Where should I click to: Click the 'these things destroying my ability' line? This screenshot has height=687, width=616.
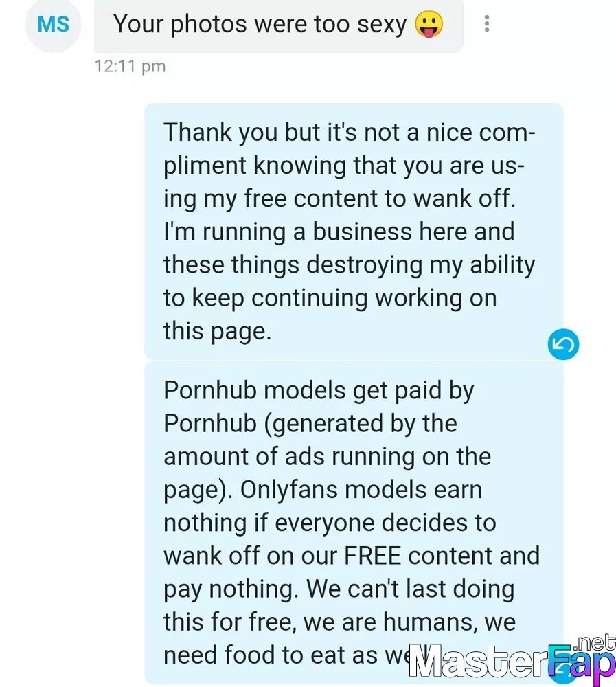click(349, 265)
